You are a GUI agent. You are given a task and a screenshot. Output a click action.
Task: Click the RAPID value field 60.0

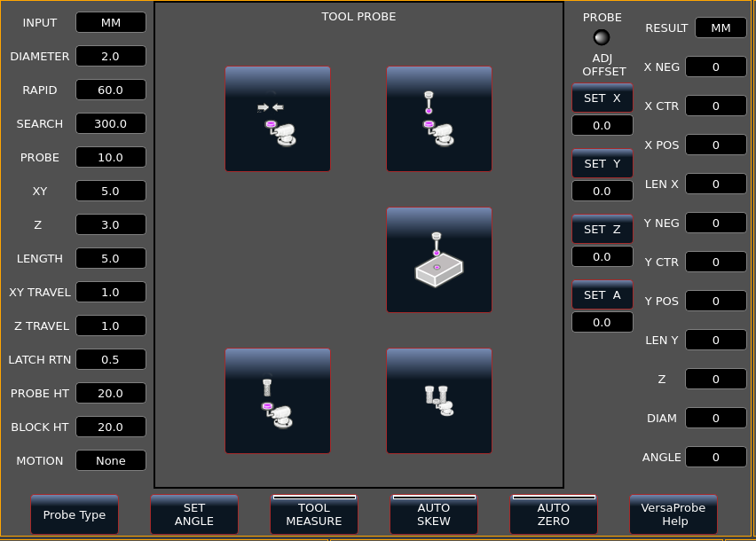coord(111,90)
